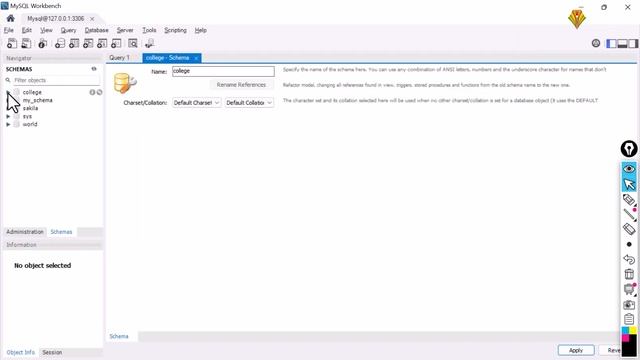
Task: Take screenshot with camera icon
Action: pyautogui.click(x=629, y=305)
